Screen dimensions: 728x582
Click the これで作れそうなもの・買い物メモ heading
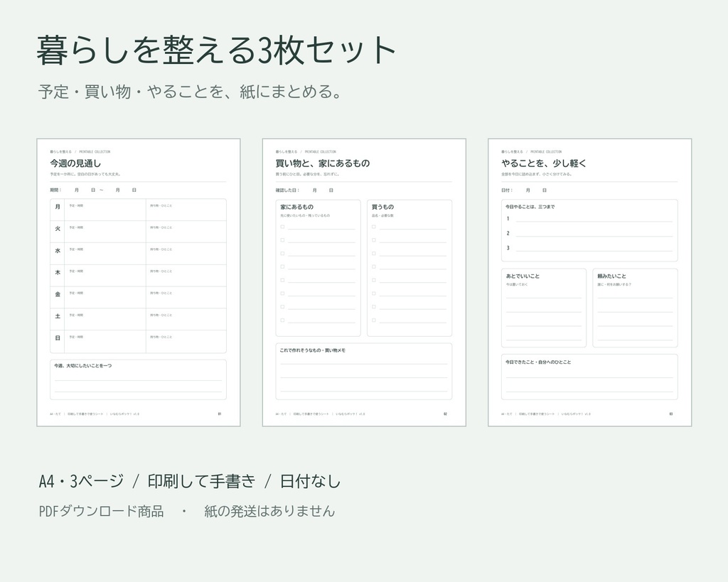click(313, 350)
